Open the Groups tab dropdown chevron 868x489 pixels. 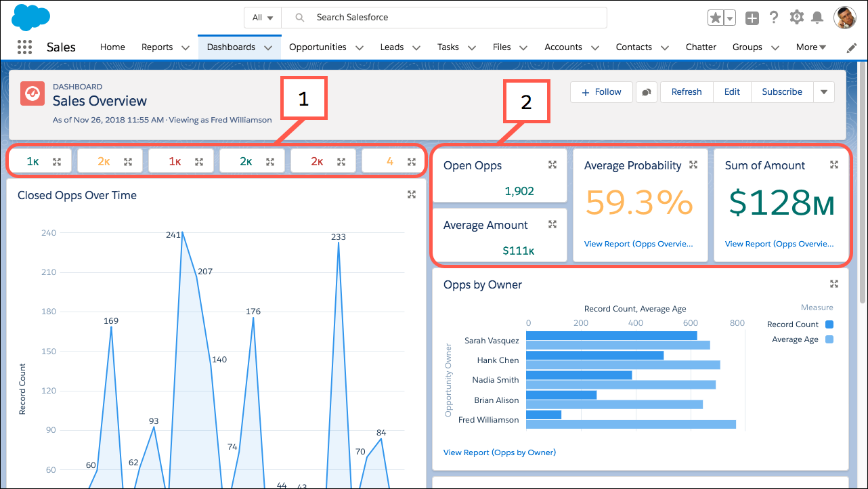click(x=775, y=47)
